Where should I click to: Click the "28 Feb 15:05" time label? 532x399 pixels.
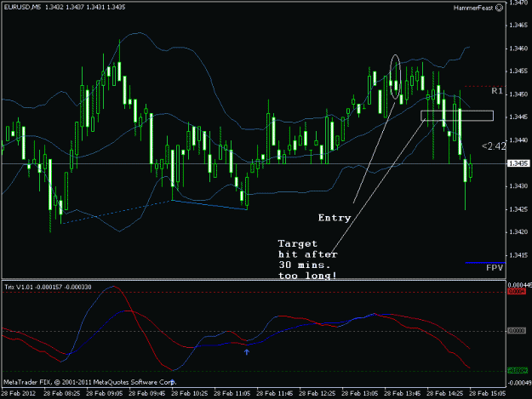[488, 393]
